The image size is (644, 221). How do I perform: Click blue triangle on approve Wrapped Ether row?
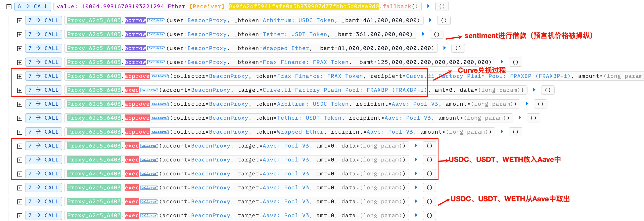pos(502,131)
